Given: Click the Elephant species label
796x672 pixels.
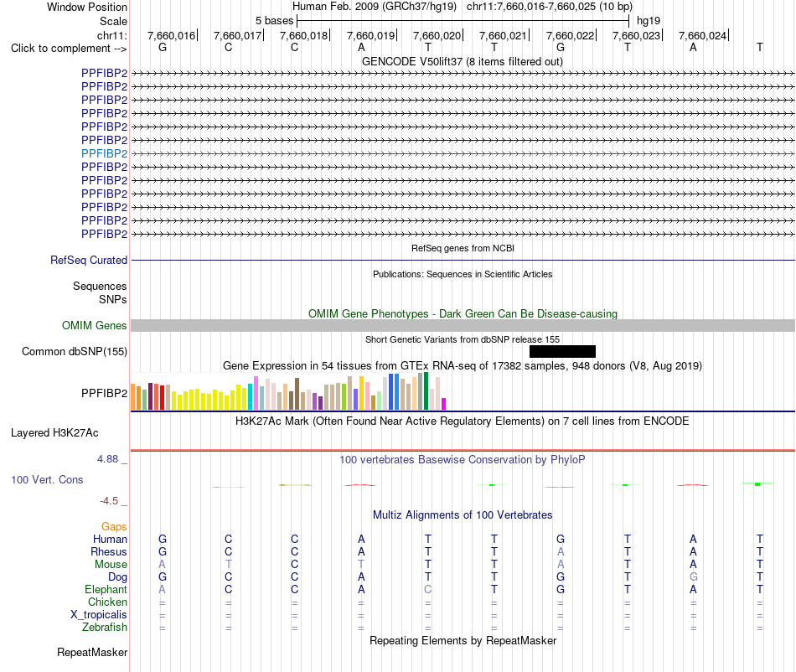Looking at the screenshot, I should click(x=106, y=589).
